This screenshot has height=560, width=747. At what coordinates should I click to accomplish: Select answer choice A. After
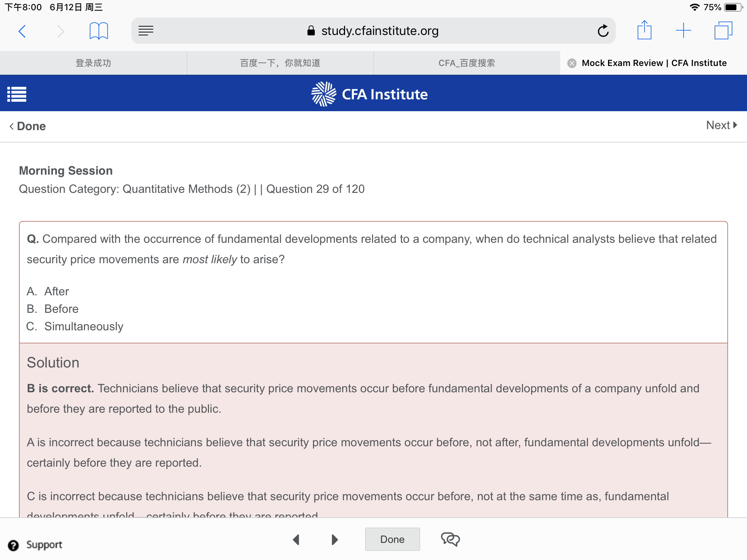(48, 291)
